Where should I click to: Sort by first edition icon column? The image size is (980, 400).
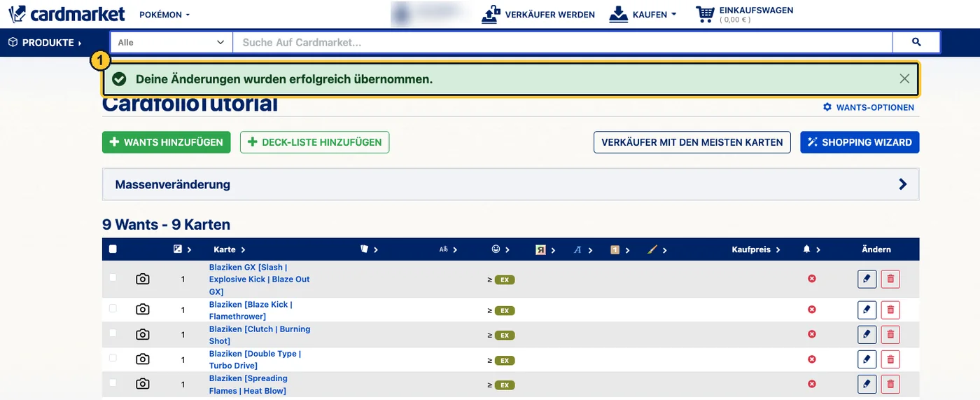619,249
